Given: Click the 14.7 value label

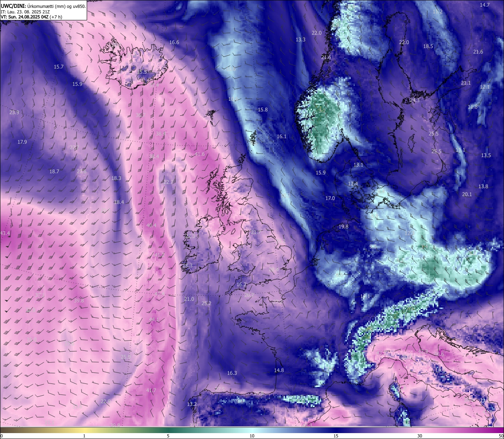Looking at the screenshot, I should [485, 5].
